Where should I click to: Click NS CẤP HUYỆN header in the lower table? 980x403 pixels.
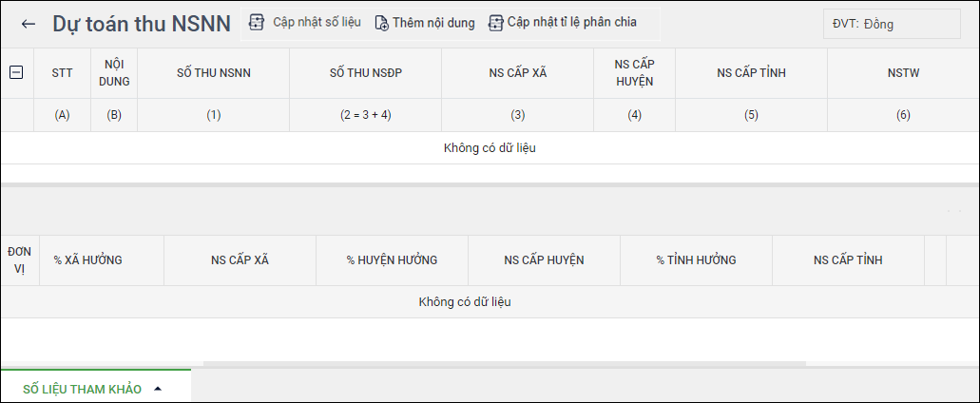click(x=544, y=260)
